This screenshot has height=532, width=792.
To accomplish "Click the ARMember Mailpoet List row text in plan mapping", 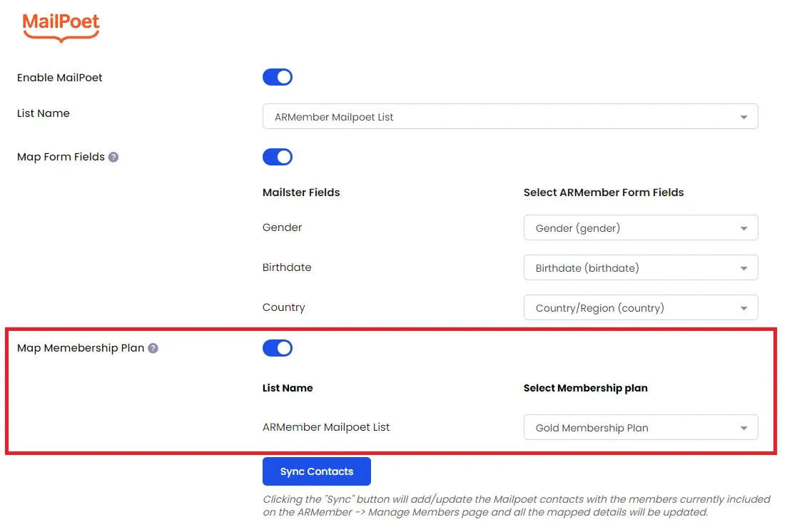I will pos(326,427).
